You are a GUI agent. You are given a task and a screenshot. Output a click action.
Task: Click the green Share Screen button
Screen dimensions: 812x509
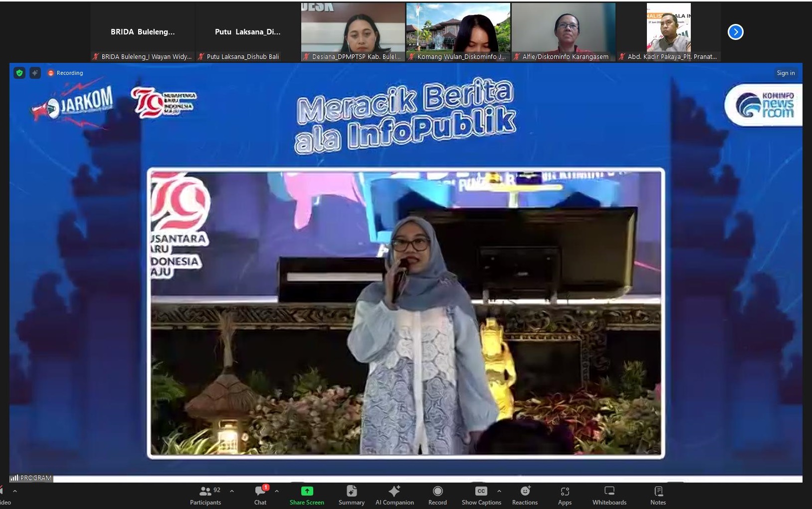pos(307,496)
